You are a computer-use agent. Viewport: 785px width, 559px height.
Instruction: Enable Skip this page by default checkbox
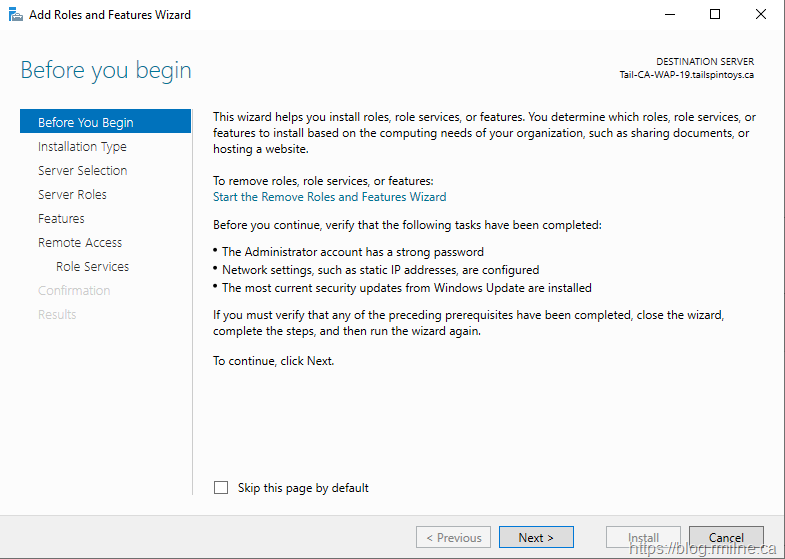(x=221, y=488)
